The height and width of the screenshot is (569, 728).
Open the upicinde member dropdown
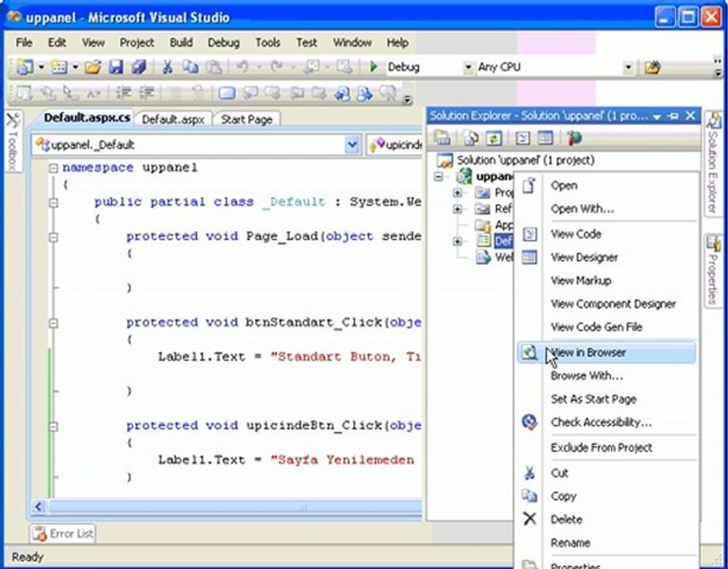click(x=394, y=145)
